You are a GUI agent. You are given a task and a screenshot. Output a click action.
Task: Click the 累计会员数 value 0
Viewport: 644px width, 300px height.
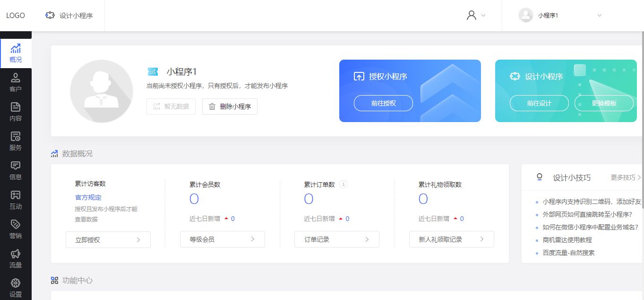point(194,199)
